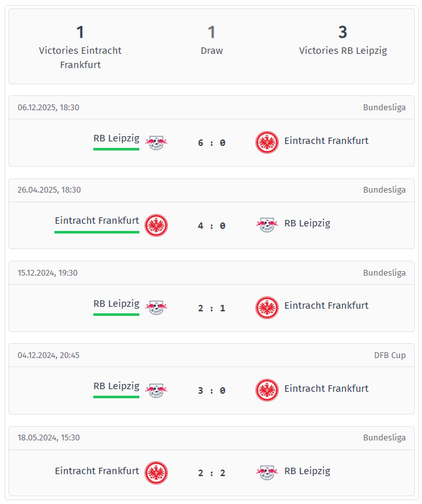Open the 6 : 0 match score
This screenshot has width=422, height=504.
[x=211, y=143]
